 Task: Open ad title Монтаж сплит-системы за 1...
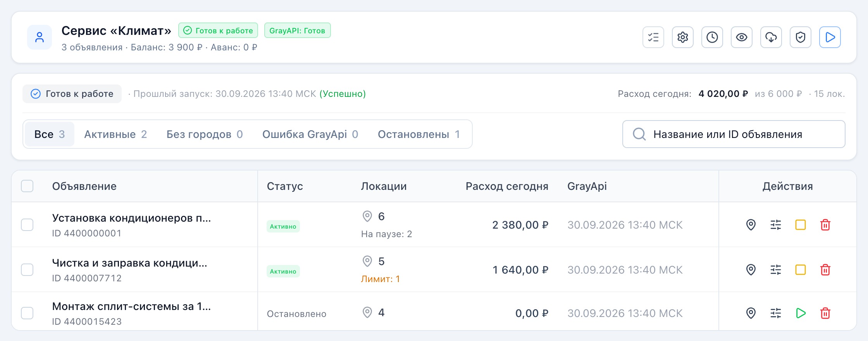(132, 307)
